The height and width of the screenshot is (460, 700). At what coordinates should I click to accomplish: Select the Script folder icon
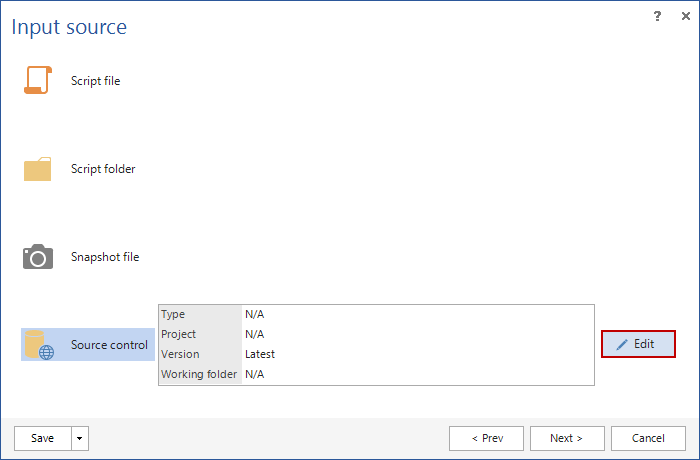point(37,169)
